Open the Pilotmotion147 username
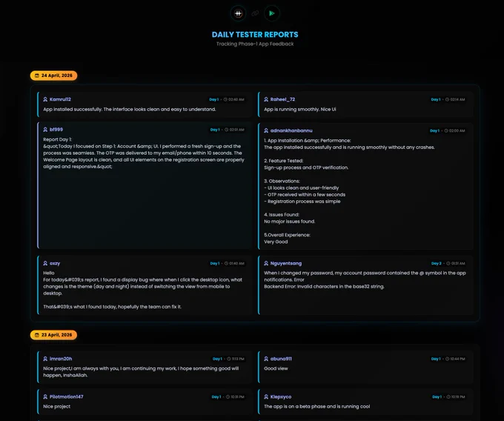504x421 pixels. pos(66,397)
